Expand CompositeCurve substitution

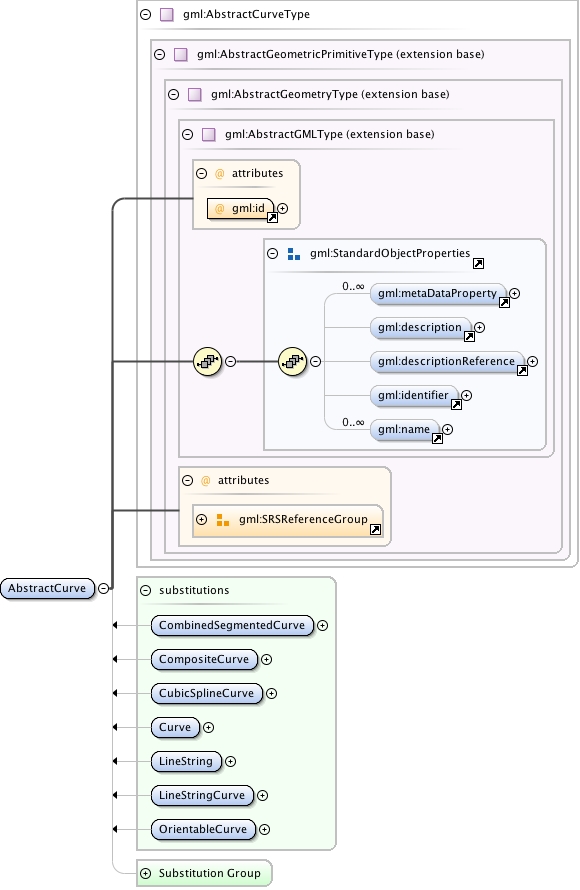coord(266,660)
